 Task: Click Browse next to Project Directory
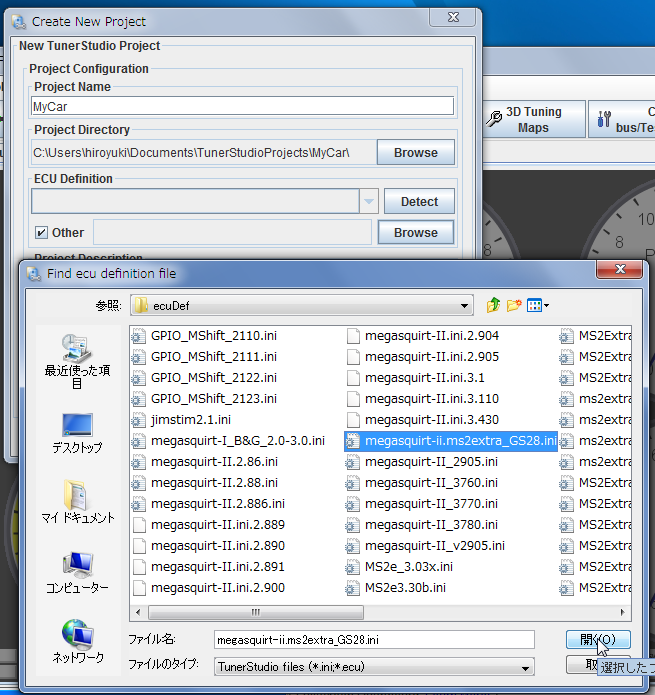[x=416, y=152]
